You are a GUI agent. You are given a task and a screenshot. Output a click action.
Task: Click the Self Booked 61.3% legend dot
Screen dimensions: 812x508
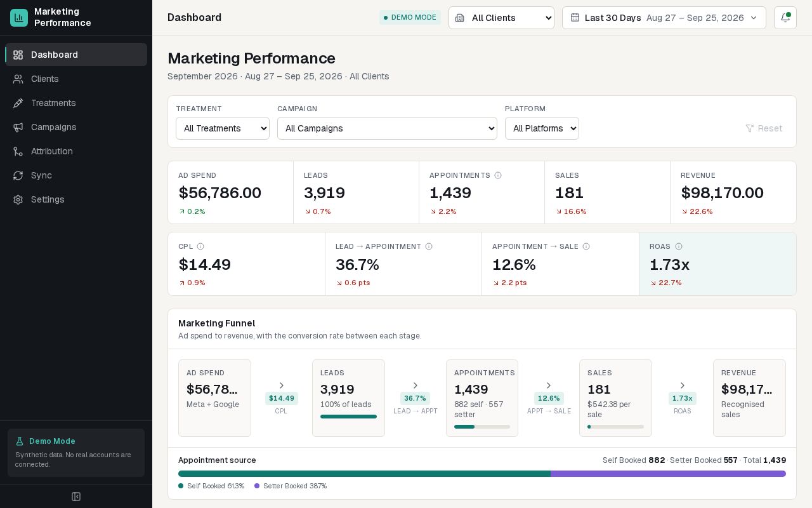click(x=181, y=486)
